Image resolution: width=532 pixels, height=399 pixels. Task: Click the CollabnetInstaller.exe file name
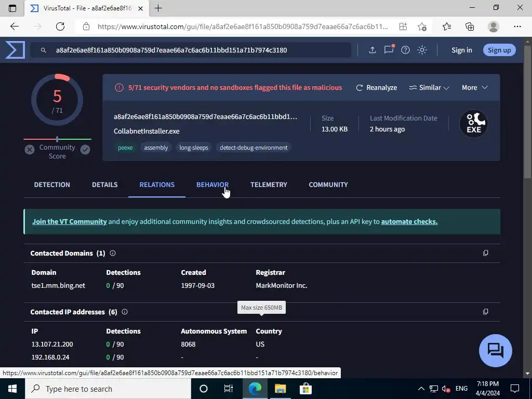[147, 131]
